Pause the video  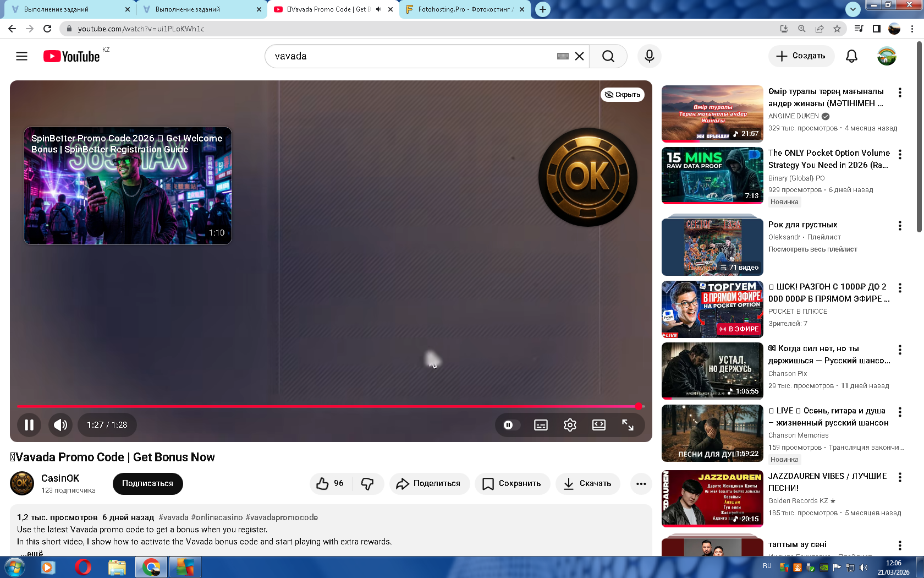(x=29, y=425)
